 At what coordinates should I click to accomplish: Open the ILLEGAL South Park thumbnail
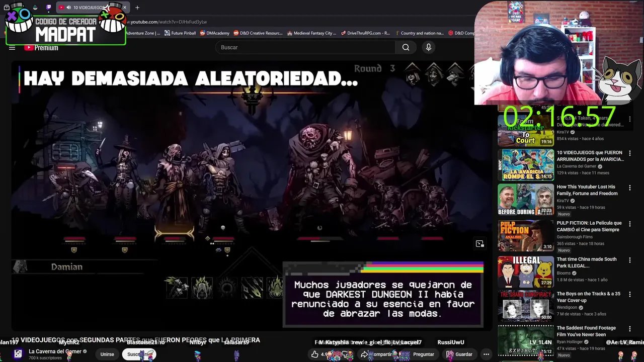pyautogui.click(x=526, y=271)
